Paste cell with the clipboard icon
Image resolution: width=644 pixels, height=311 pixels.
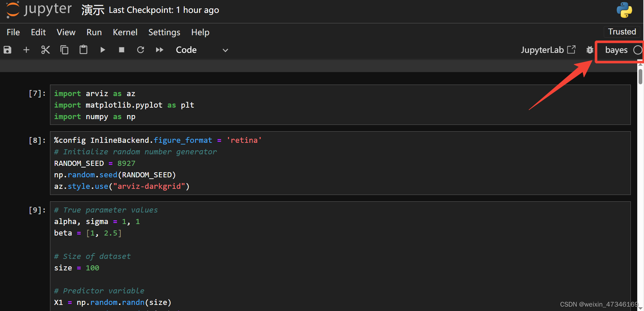83,50
